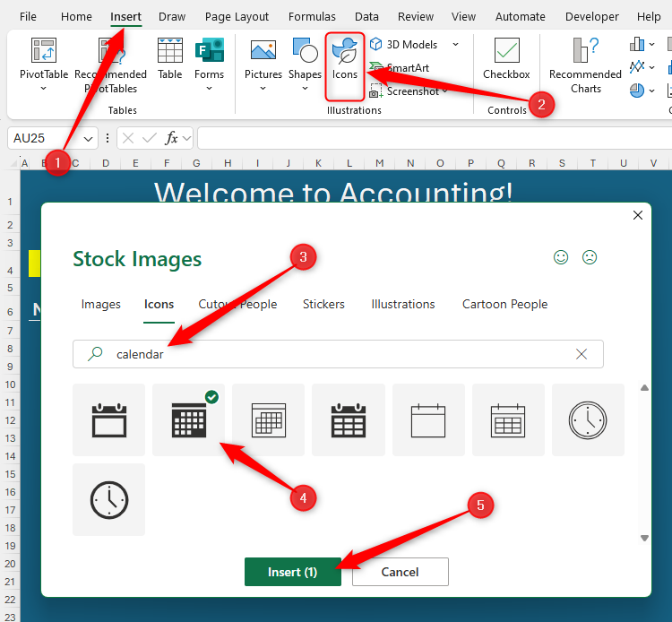
Task: Click the calendar search input field
Action: point(340,354)
